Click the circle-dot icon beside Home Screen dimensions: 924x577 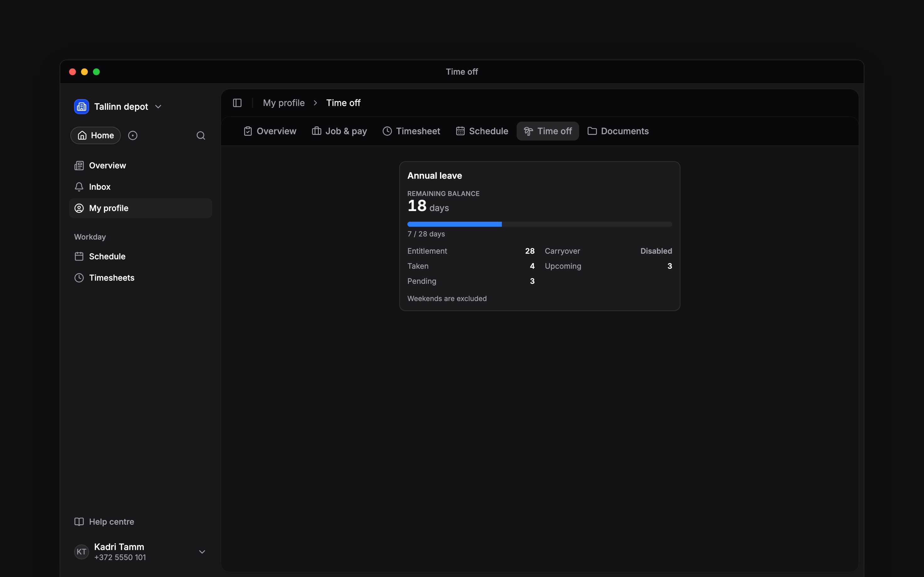(132, 135)
